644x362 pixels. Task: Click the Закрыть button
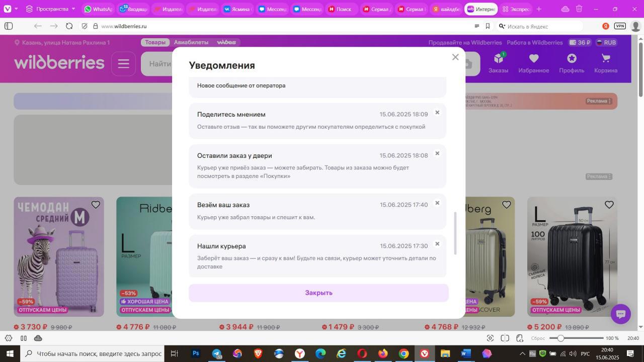coord(318,293)
